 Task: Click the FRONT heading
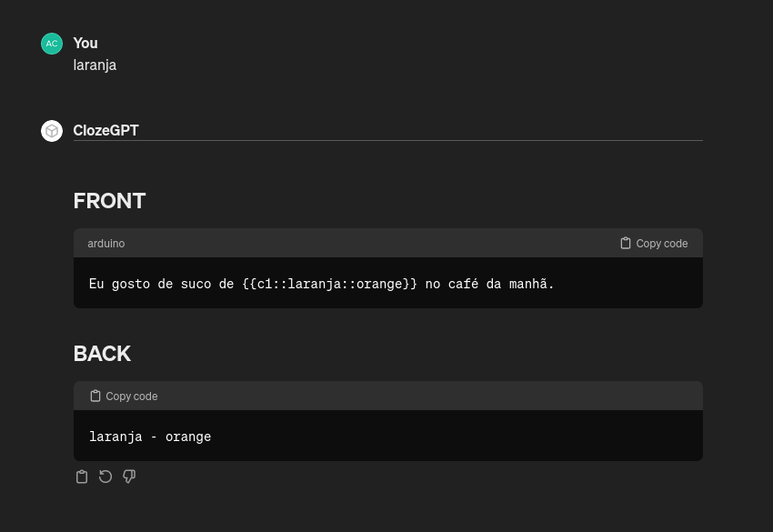(109, 201)
